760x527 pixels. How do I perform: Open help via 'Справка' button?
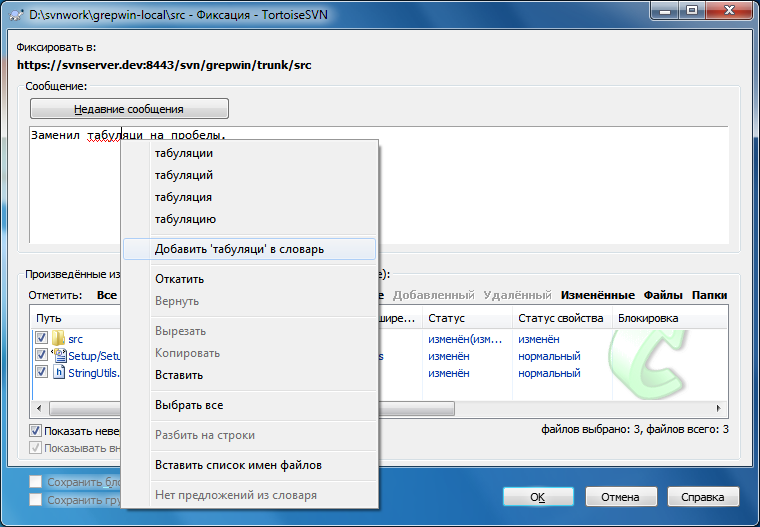tap(703, 497)
